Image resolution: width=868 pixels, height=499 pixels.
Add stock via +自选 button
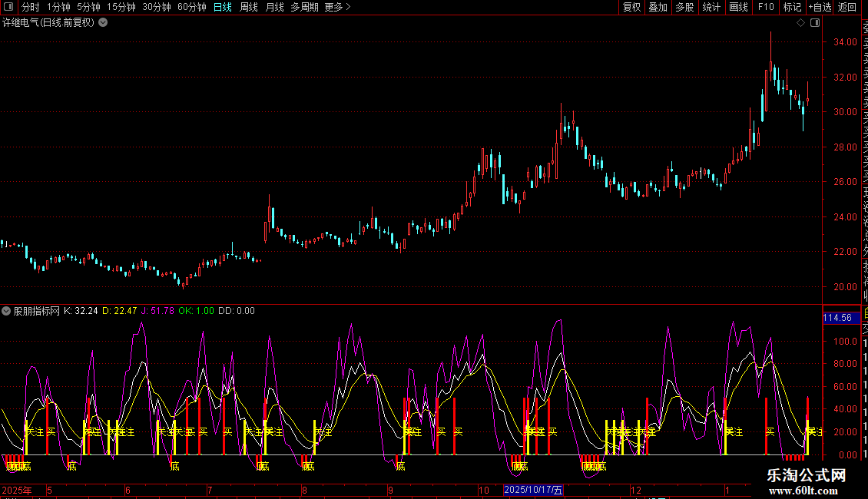click(x=820, y=8)
